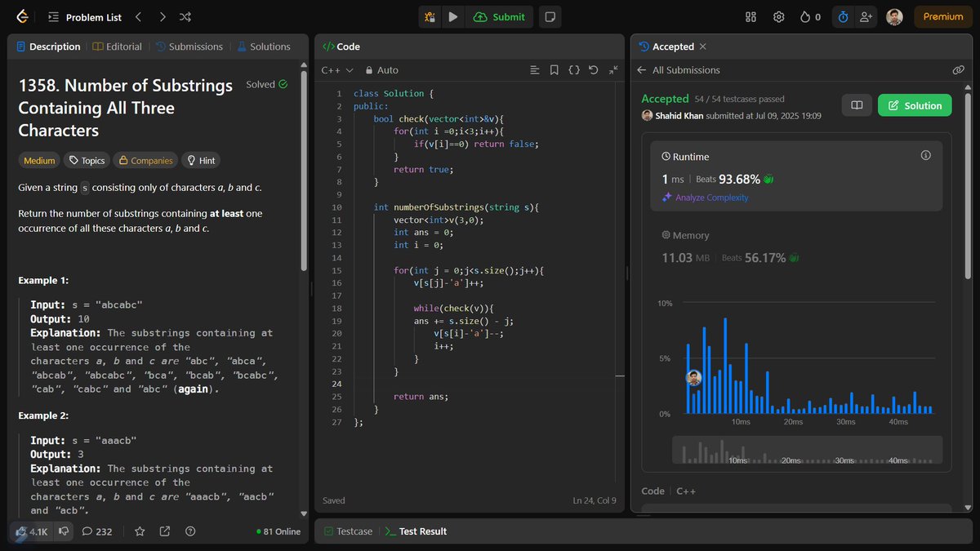Open the Problem List panel
Screen dimensions: 980x551
[x=85, y=17]
